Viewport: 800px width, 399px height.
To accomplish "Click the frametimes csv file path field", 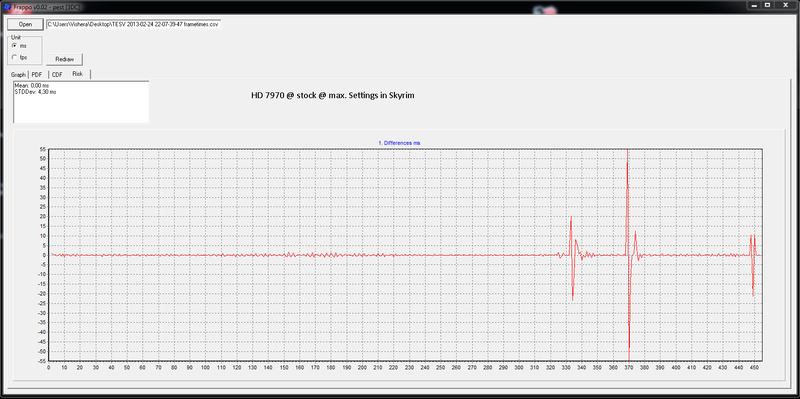I will point(134,24).
